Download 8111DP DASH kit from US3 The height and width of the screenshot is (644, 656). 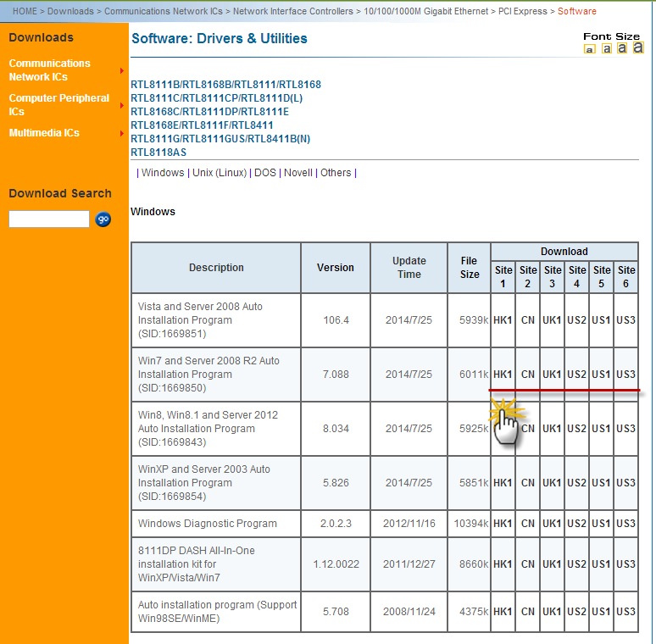(x=625, y=564)
